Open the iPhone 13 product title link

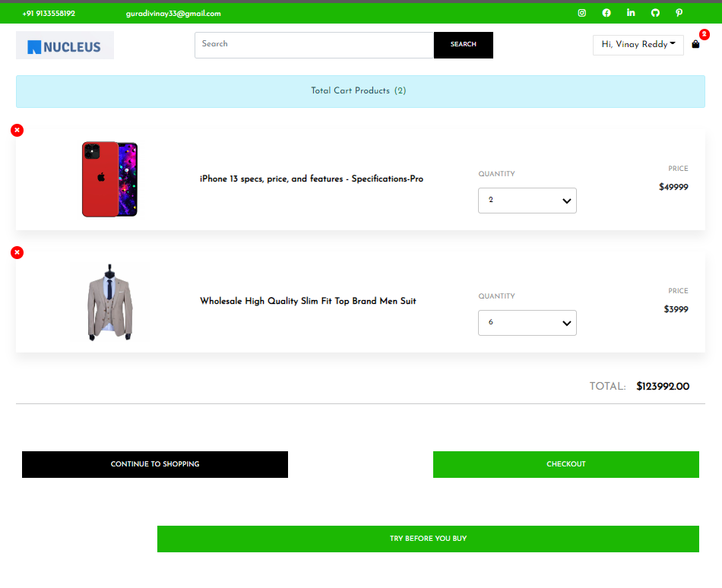coord(311,179)
